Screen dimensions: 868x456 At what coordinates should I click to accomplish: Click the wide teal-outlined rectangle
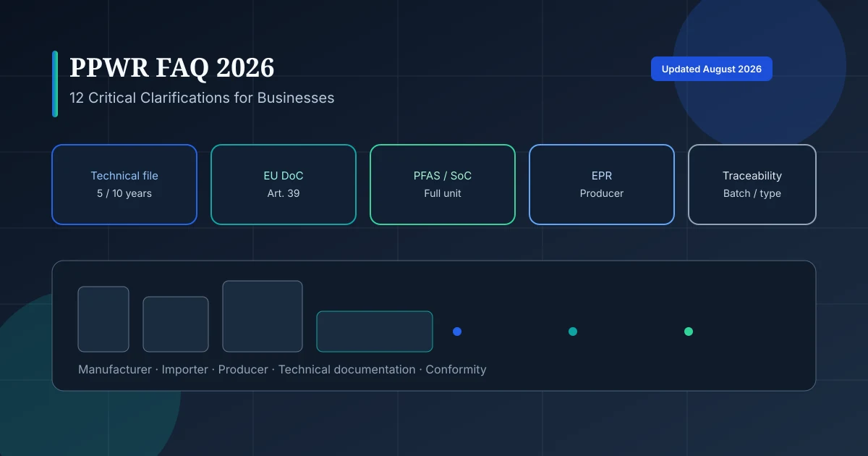[x=375, y=332]
